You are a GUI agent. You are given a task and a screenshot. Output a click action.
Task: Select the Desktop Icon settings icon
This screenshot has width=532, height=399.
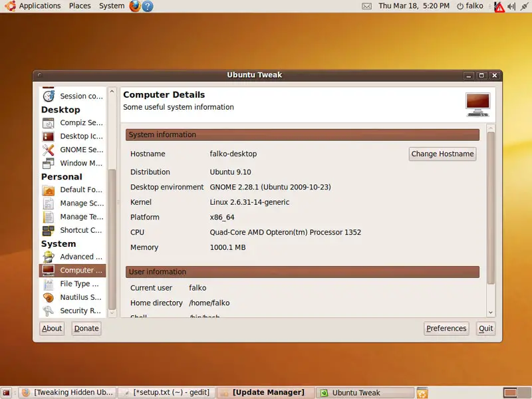[x=49, y=136]
